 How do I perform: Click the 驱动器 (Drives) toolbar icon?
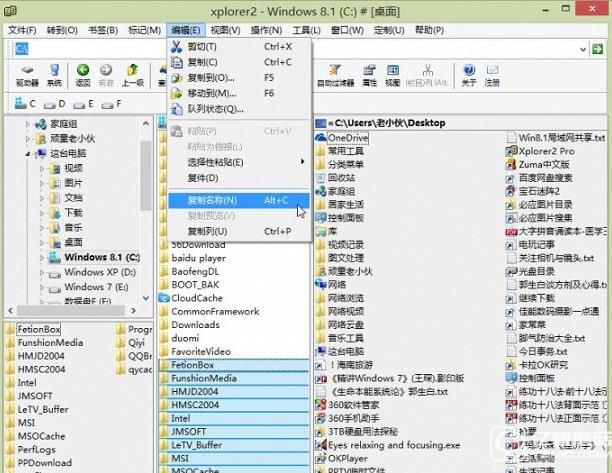point(28,74)
